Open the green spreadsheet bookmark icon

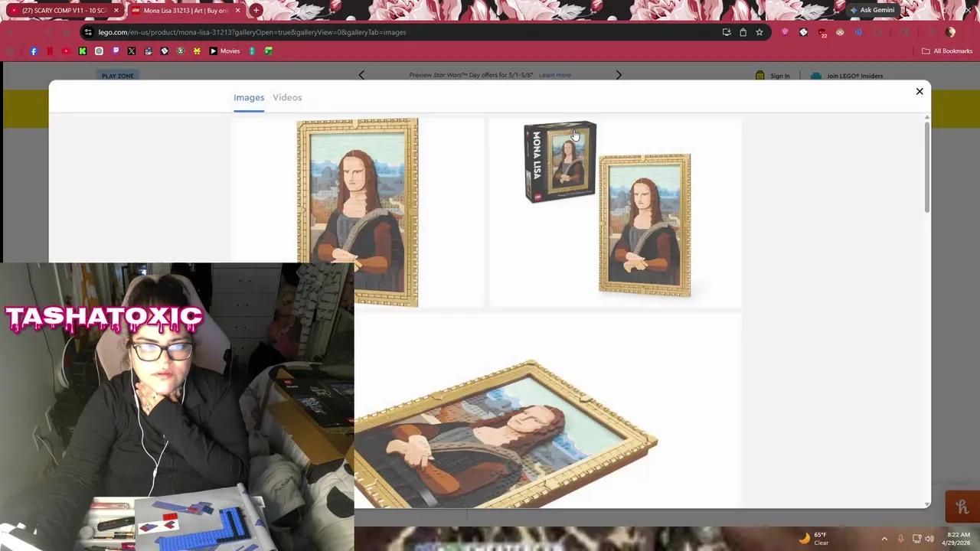(x=269, y=51)
